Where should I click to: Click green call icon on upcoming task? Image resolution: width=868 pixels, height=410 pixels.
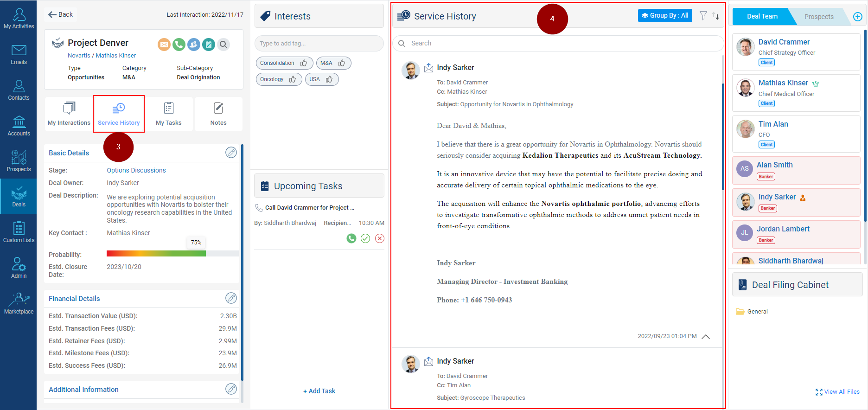click(351, 238)
